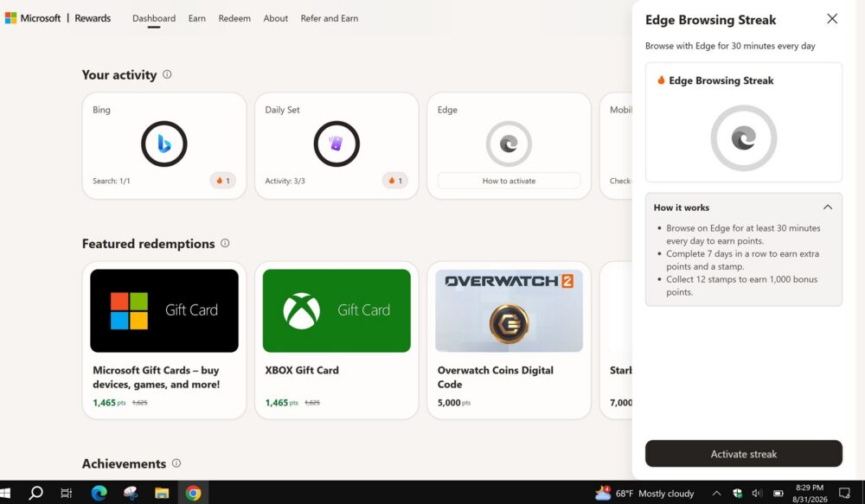The image size is (865, 504).
Task: Click flame icon beside Edge Browsing Streak
Action: [661, 80]
